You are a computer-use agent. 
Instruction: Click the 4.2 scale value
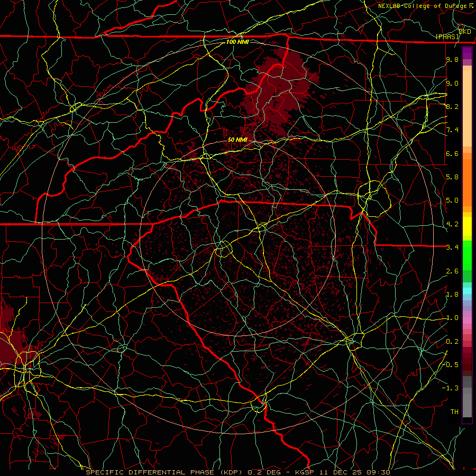[x=452, y=224]
